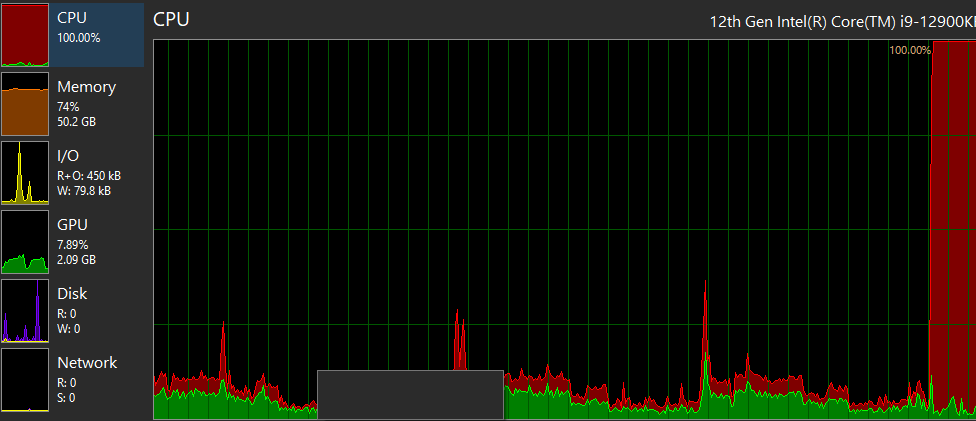
Task: Click the 2.09 GB GPU memory value
Action: tap(77, 260)
